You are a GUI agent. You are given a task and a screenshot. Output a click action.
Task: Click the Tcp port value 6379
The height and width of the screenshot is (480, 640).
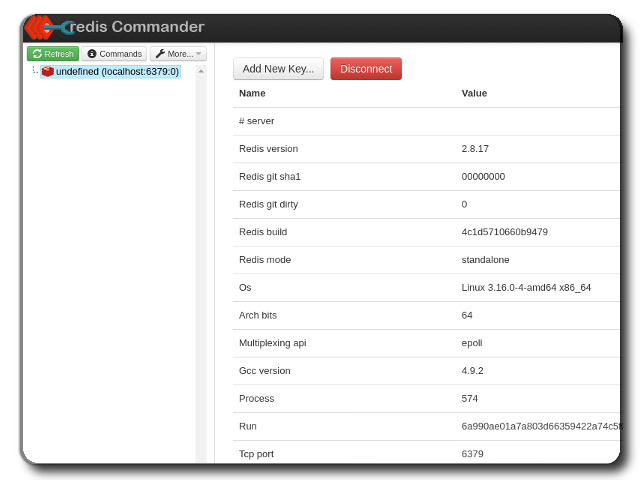tap(472, 454)
